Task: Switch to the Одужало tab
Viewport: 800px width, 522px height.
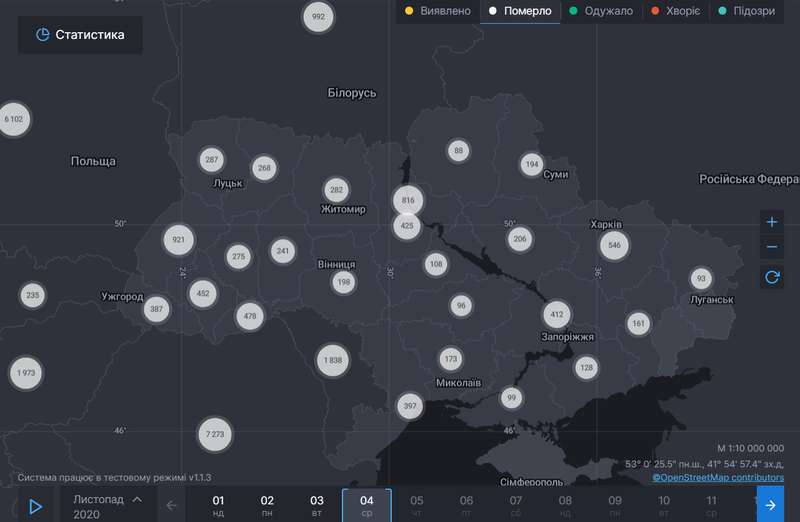Action: coord(601,12)
